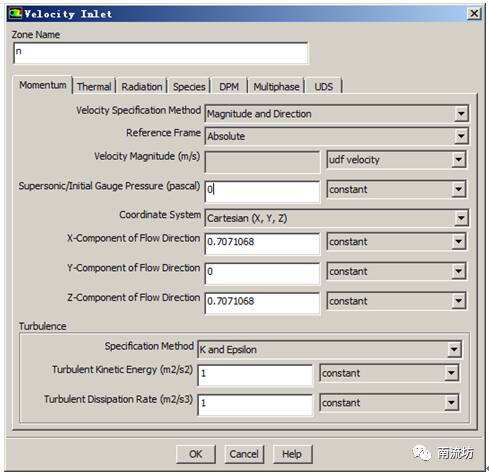Close the Velocity Inlet dialog
Viewport: 489px width, 475px height.
(474, 14)
